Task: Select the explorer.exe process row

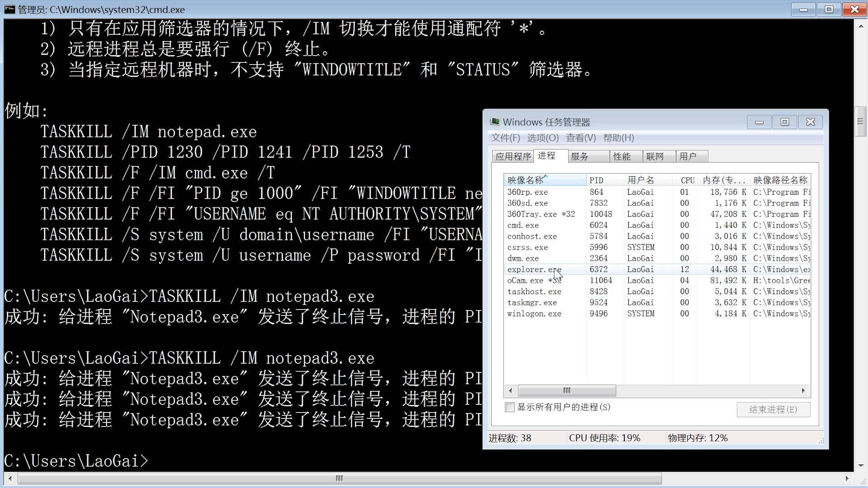Action: [535, 269]
